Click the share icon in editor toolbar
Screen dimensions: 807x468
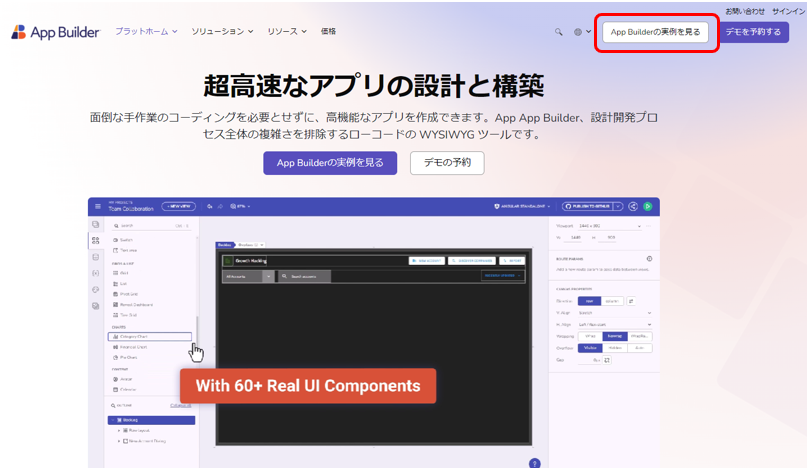click(633, 206)
